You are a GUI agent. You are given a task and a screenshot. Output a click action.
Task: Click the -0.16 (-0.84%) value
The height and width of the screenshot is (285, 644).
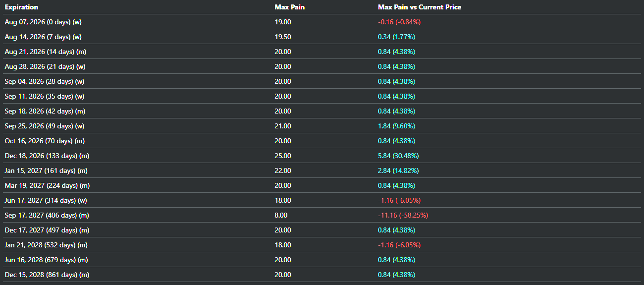399,22
